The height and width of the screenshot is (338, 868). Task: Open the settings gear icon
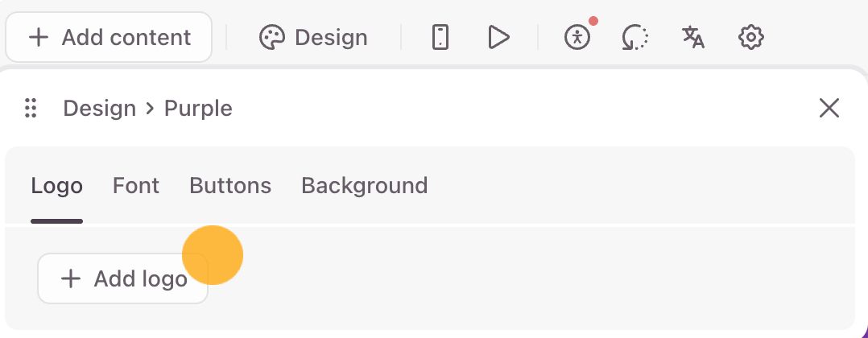751,38
